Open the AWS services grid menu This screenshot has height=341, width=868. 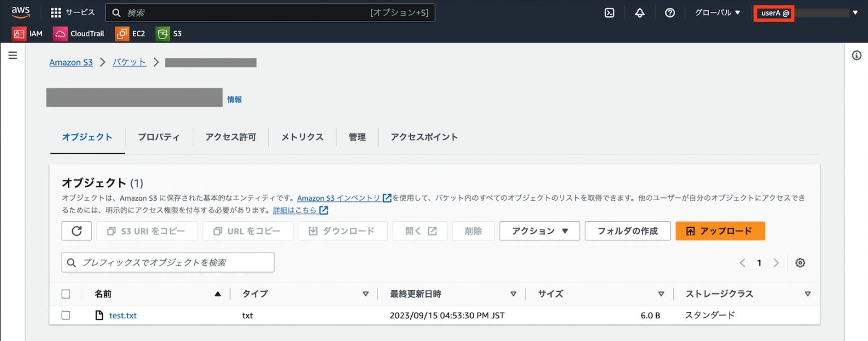click(x=55, y=12)
